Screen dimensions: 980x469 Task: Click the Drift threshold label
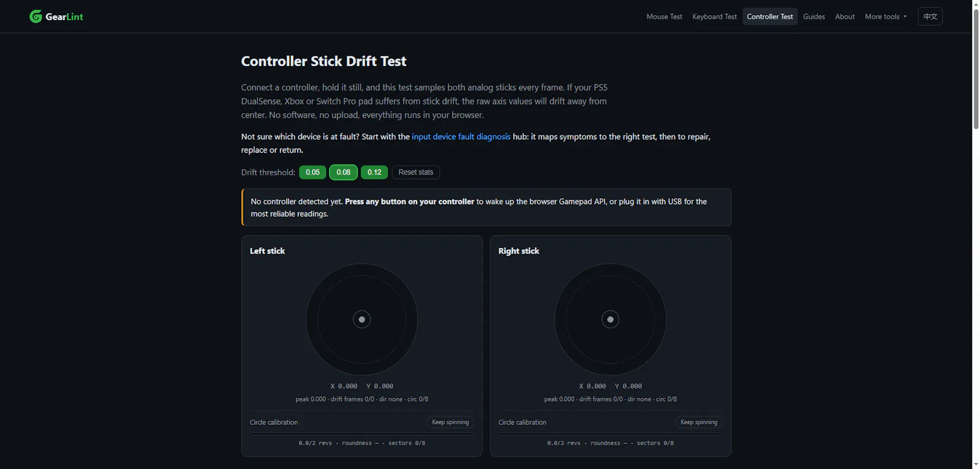pyautogui.click(x=268, y=172)
